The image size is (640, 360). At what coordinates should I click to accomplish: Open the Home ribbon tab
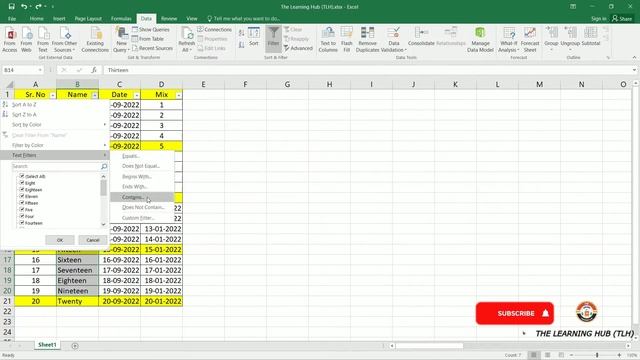pyautogui.click(x=36, y=19)
